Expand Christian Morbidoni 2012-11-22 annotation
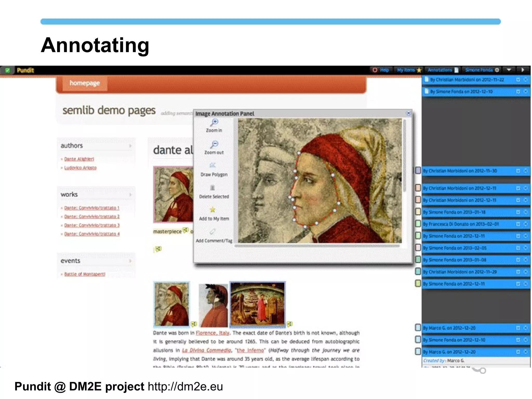The image size is (532, 399). 518,80
